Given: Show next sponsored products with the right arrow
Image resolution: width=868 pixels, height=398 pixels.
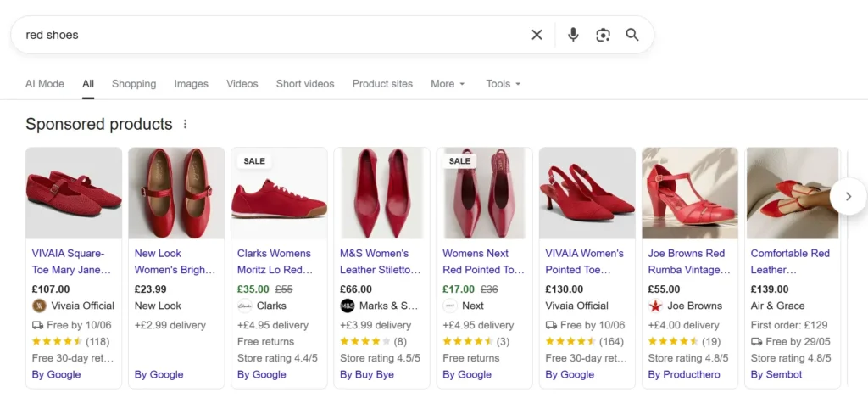Looking at the screenshot, I should pyautogui.click(x=848, y=196).
